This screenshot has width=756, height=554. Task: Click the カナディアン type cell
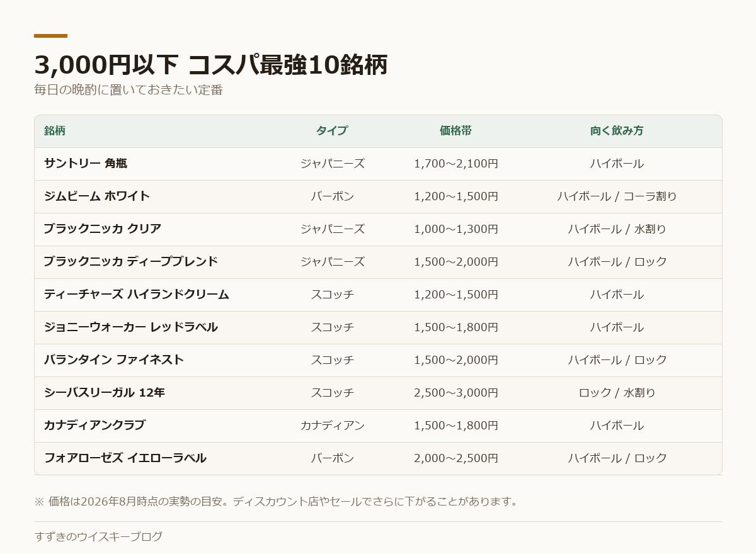click(333, 426)
